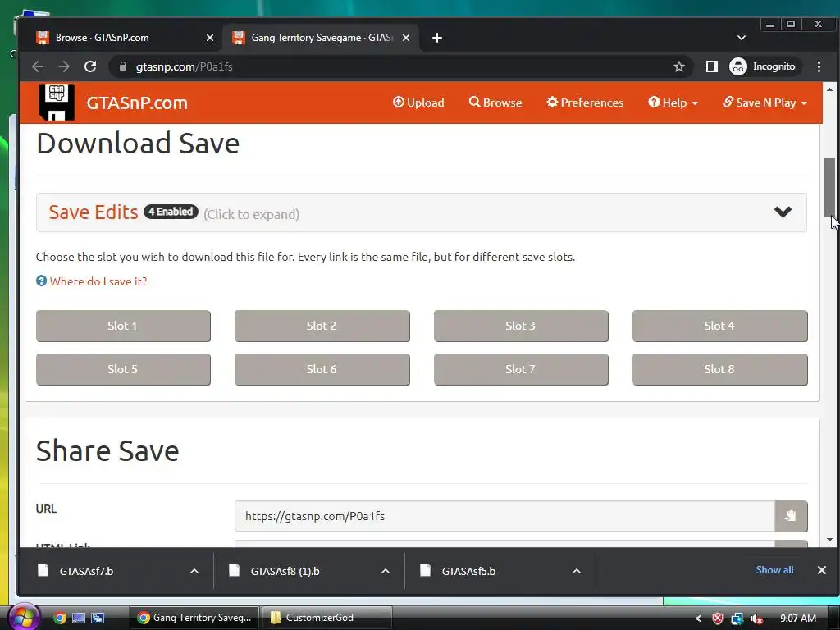The width and height of the screenshot is (840, 630).
Task: Bookmark this page with the star icon
Action: click(x=678, y=66)
